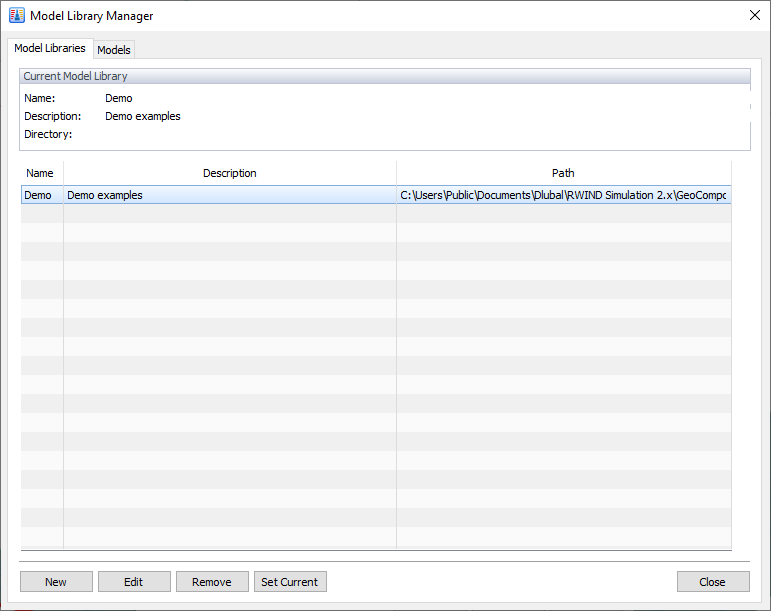This screenshot has width=771, height=611.
Task: Close the Model Library Manager window
Action: pos(755,15)
